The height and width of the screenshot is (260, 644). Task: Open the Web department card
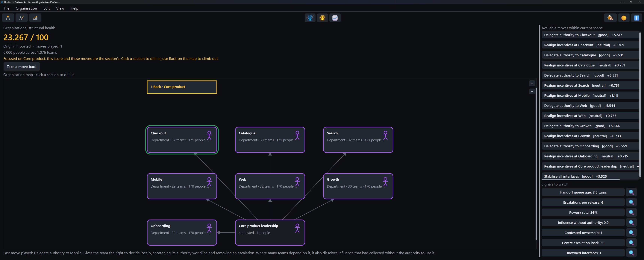[270, 186]
